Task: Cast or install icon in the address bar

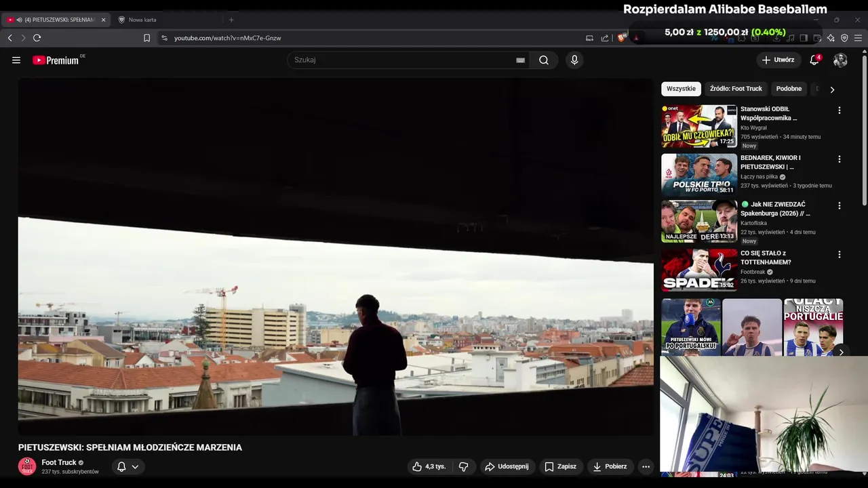Action: [x=589, y=38]
